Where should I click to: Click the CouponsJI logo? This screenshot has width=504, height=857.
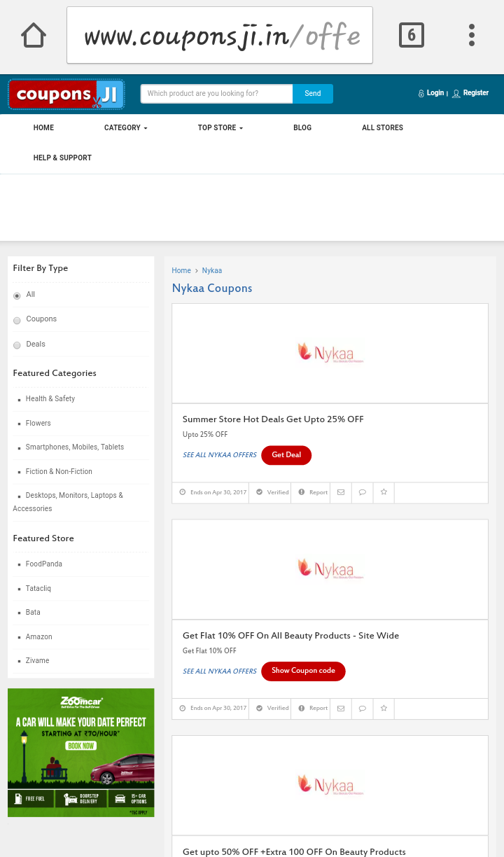[x=66, y=95]
